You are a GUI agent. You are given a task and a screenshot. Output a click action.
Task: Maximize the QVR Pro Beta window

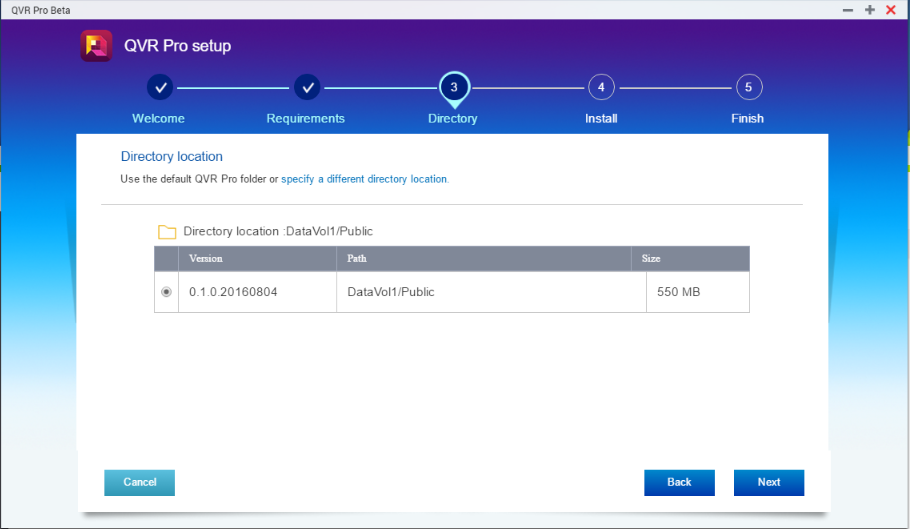(869, 10)
